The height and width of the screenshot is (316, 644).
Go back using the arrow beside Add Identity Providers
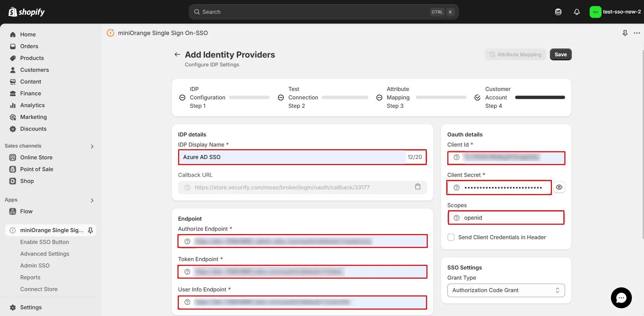[x=177, y=55]
